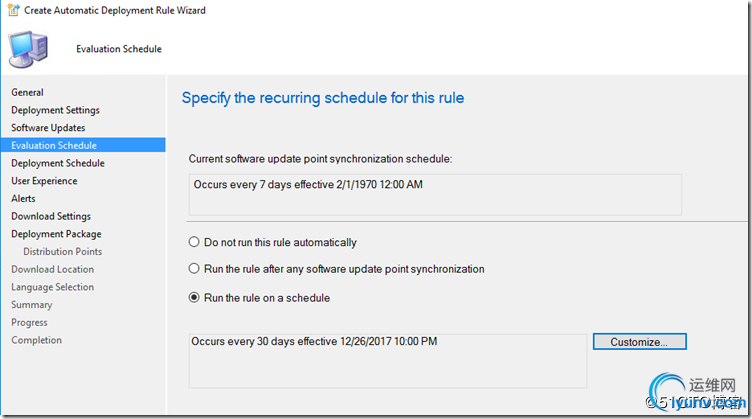Click the Download Location step
This screenshot has width=752, height=419.
(x=52, y=269)
